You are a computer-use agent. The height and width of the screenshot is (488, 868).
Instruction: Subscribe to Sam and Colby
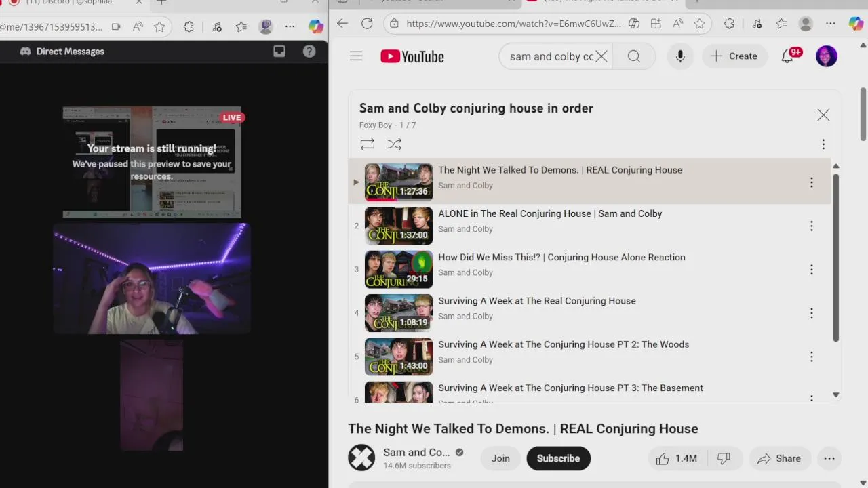point(558,458)
